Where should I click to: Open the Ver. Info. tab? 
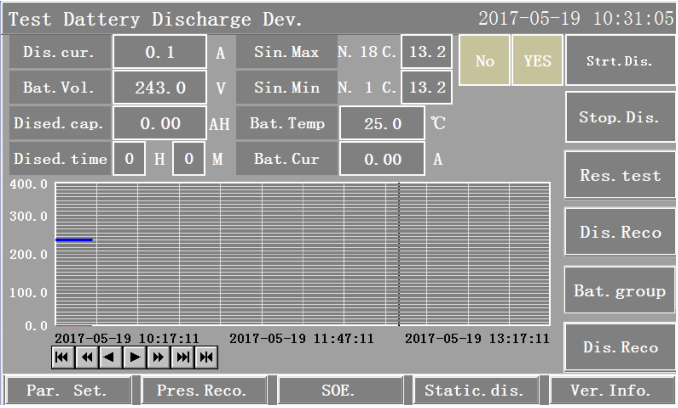pos(608,390)
